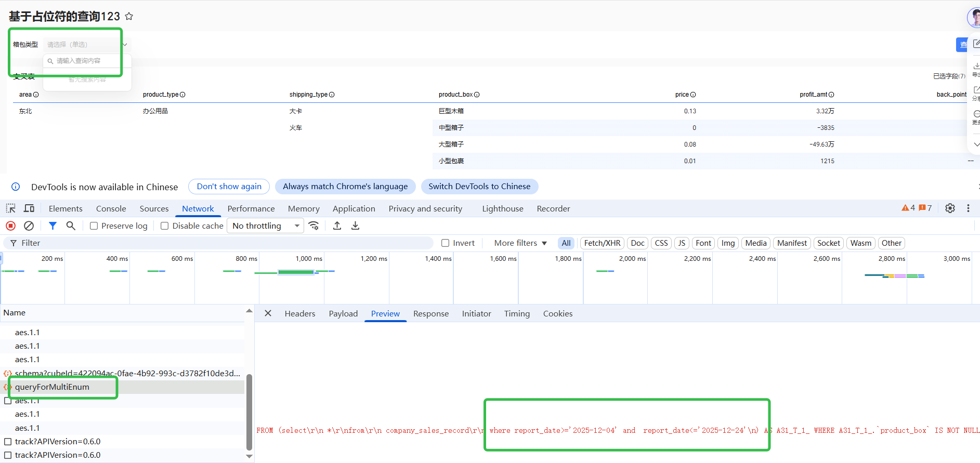This screenshot has width=980, height=463.
Task: Click scroll-down arrow of request list
Action: (x=249, y=456)
